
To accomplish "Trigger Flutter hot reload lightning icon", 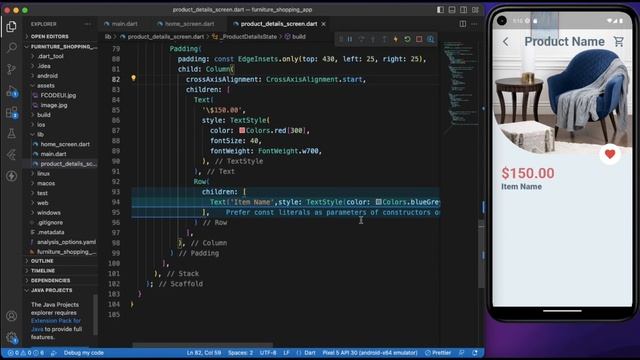I will [396, 39].
